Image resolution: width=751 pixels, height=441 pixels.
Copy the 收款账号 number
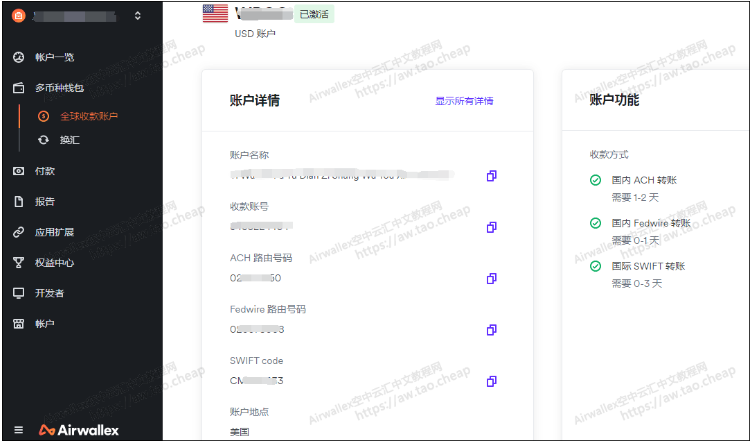point(491,227)
